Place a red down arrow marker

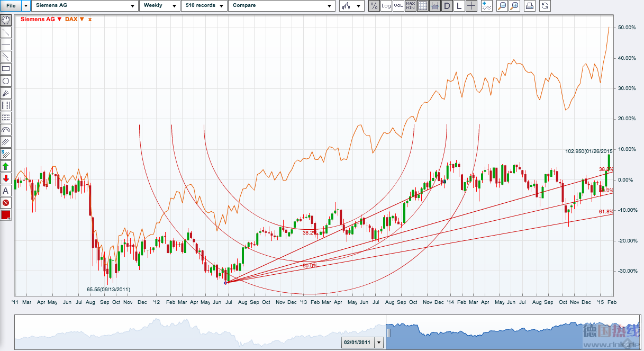[x=6, y=178]
